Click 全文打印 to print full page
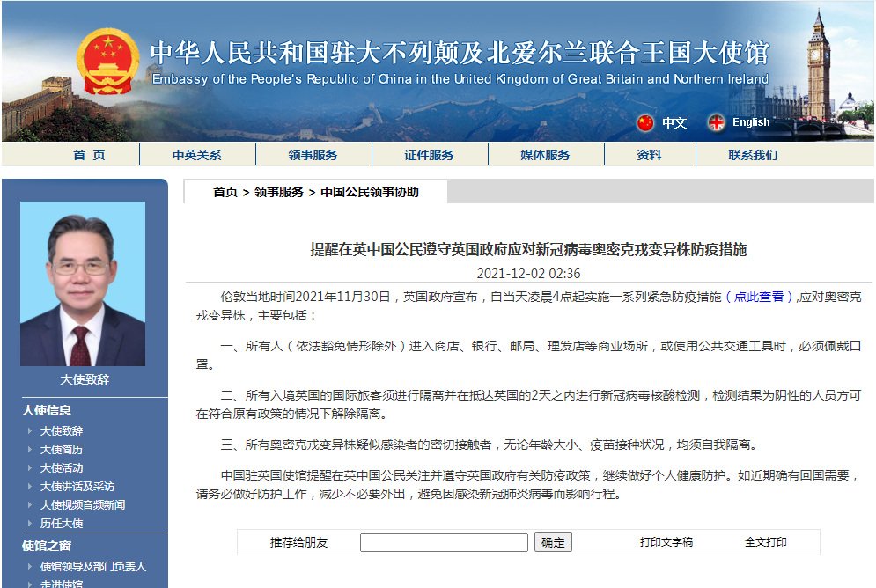 766,542
